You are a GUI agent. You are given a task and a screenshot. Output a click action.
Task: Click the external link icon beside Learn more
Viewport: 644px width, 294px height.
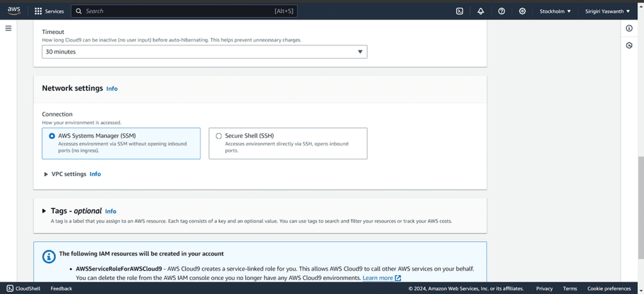click(397, 278)
